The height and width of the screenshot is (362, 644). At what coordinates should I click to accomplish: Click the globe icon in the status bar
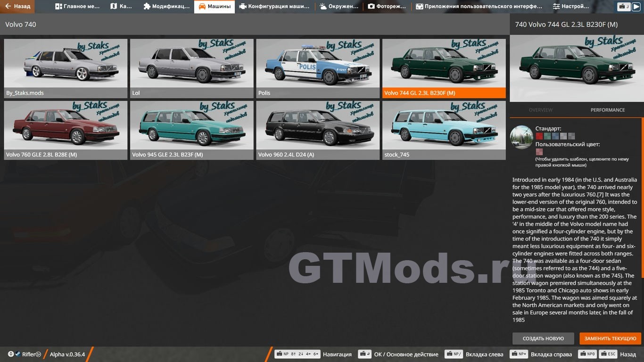(x=11, y=354)
